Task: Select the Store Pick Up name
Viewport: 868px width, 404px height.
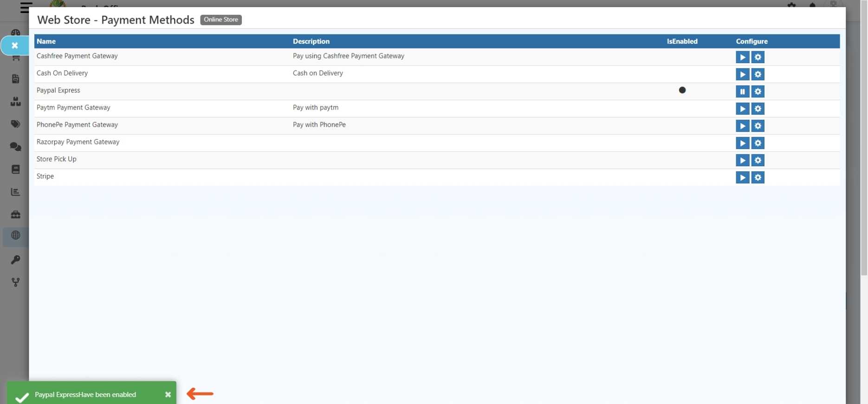Action: tap(57, 159)
